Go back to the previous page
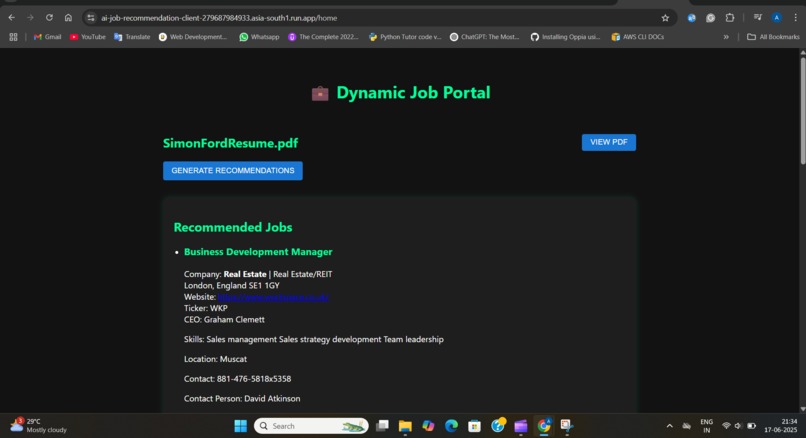This screenshot has width=806, height=438. 12,17
